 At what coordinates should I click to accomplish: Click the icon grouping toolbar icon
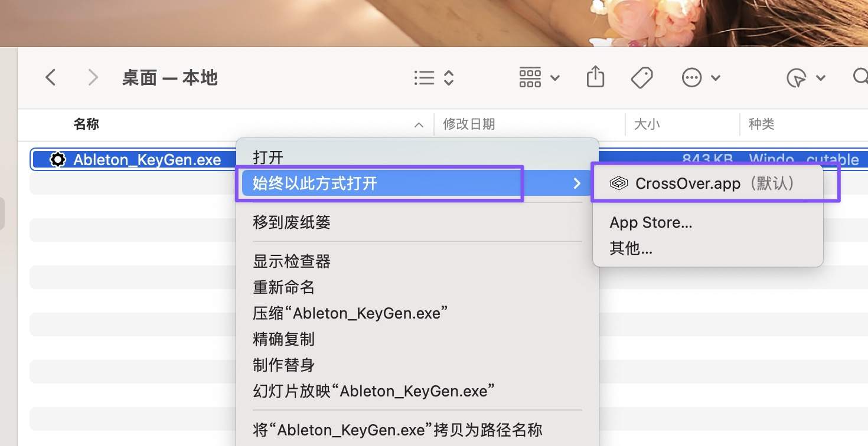(x=530, y=77)
